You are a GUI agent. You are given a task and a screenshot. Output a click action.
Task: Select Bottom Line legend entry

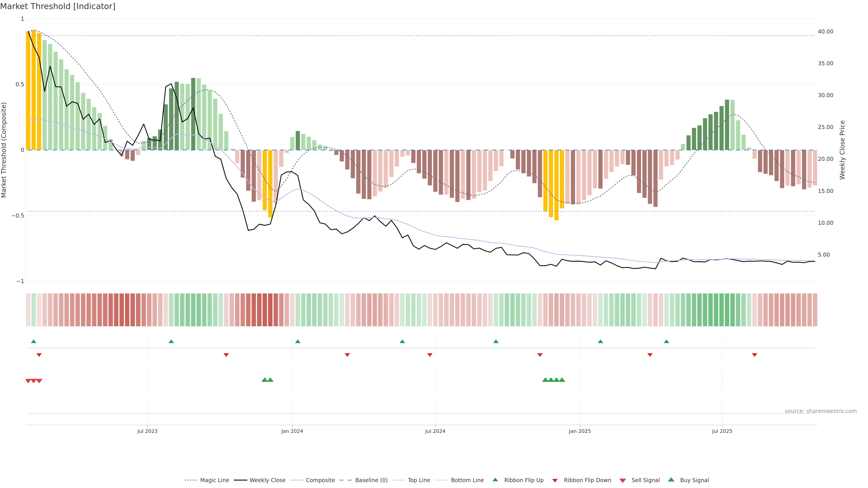467,480
